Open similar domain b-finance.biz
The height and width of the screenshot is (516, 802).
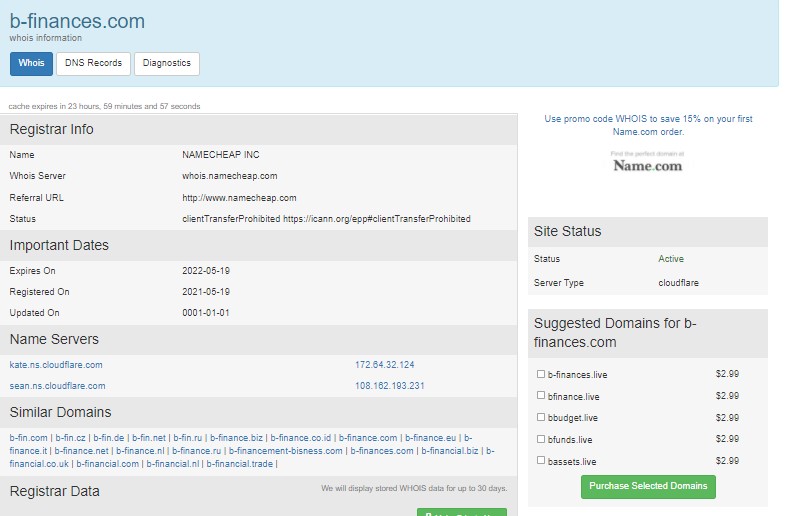pyautogui.click(x=236, y=438)
